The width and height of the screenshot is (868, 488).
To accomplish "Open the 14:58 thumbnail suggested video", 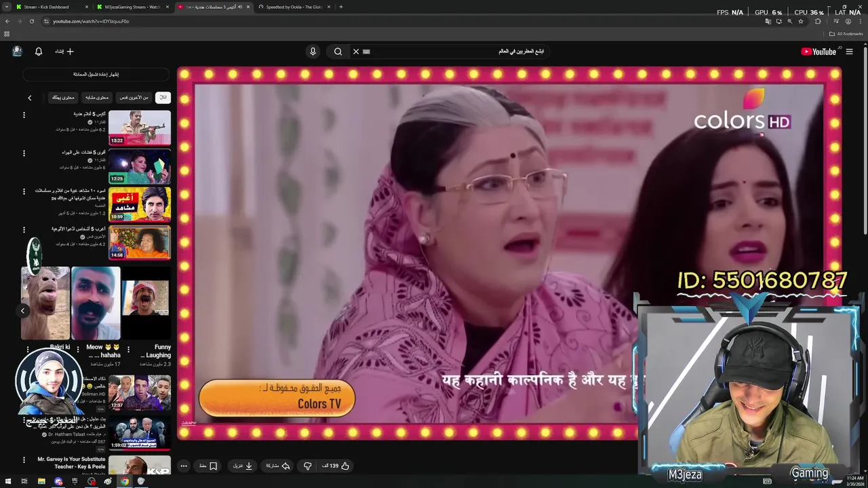I will point(140,242).
